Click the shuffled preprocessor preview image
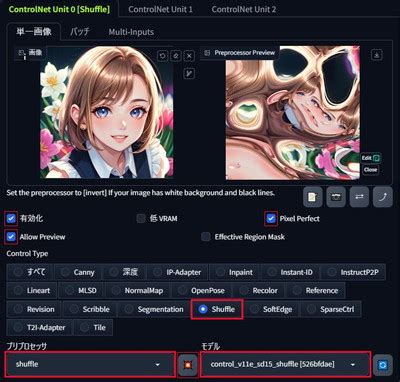Screen dimensions: 400x382 pyautogui.click(x=293, y=113)
